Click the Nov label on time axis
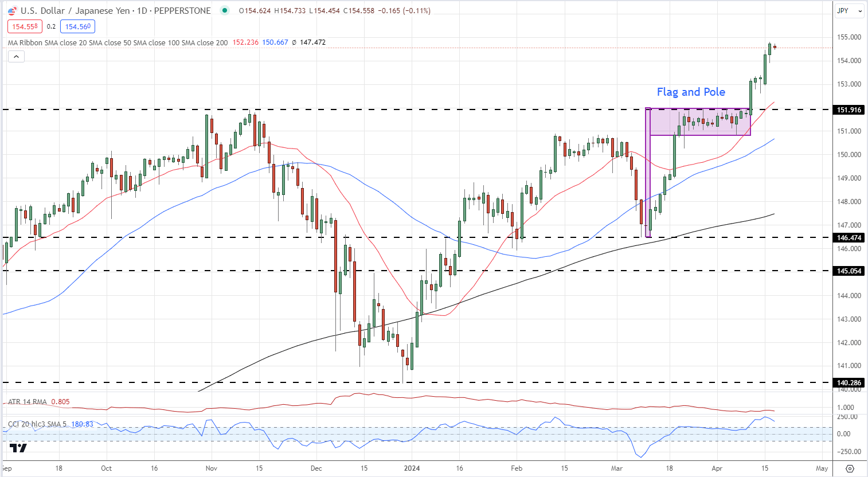Screen dimensions: 868x477 212,468
